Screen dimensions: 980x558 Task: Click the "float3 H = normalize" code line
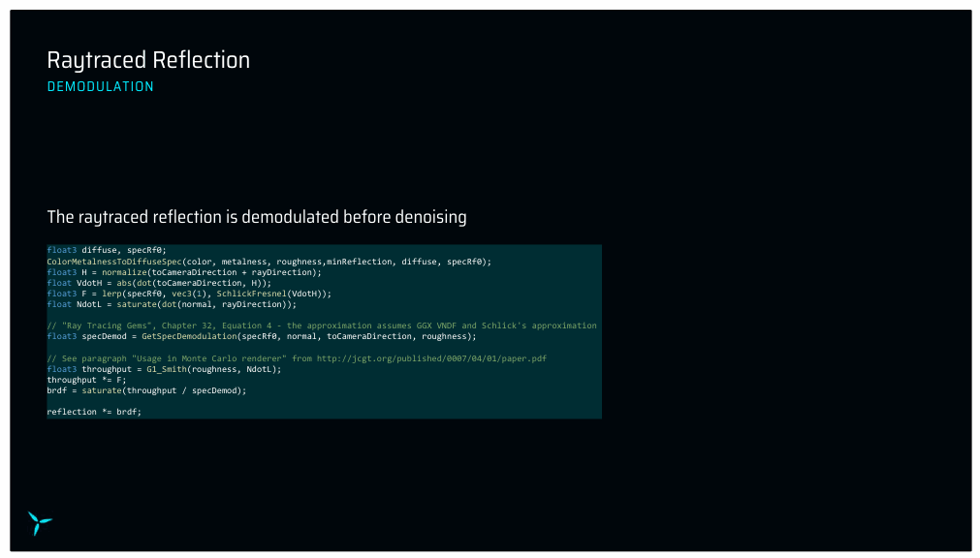184,272
